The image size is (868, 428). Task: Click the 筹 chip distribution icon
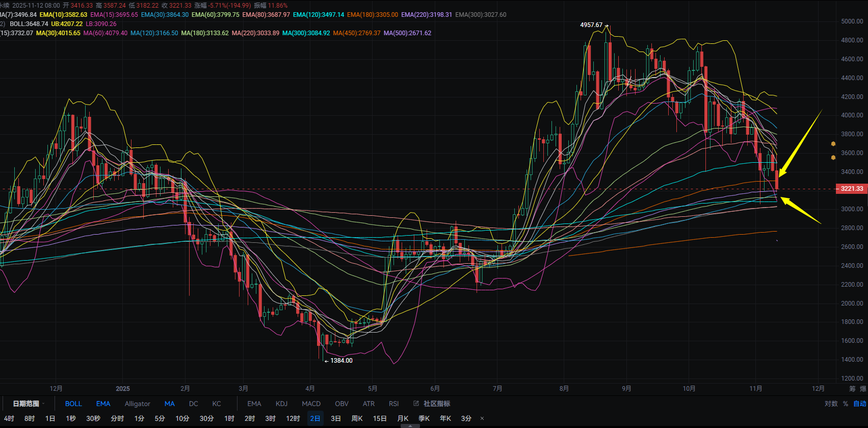pyautogui.click(x=852, y=389)
